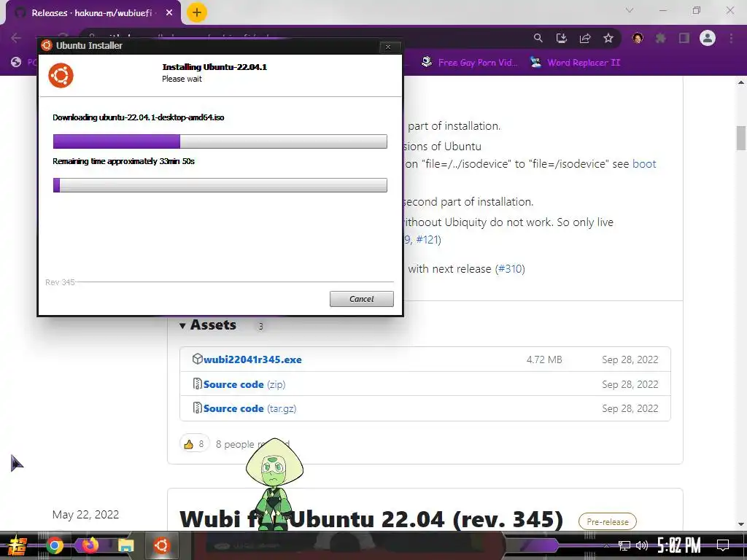Close the Releases hakuna-m/wubiuefi tab
Viewport: 747px width, 560px height.
point(169,13)
